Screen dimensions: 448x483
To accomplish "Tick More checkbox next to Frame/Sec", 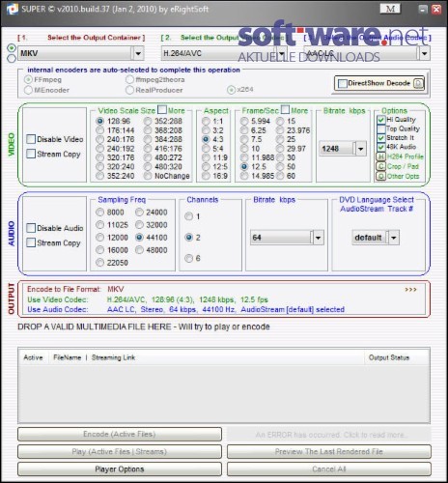I will pyautogui.click(x=285, y=110).
